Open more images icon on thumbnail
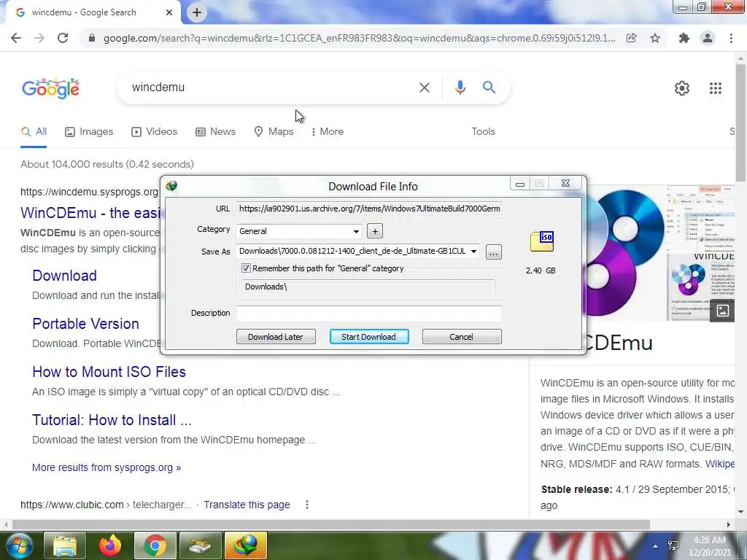 (x=723, y=311)
